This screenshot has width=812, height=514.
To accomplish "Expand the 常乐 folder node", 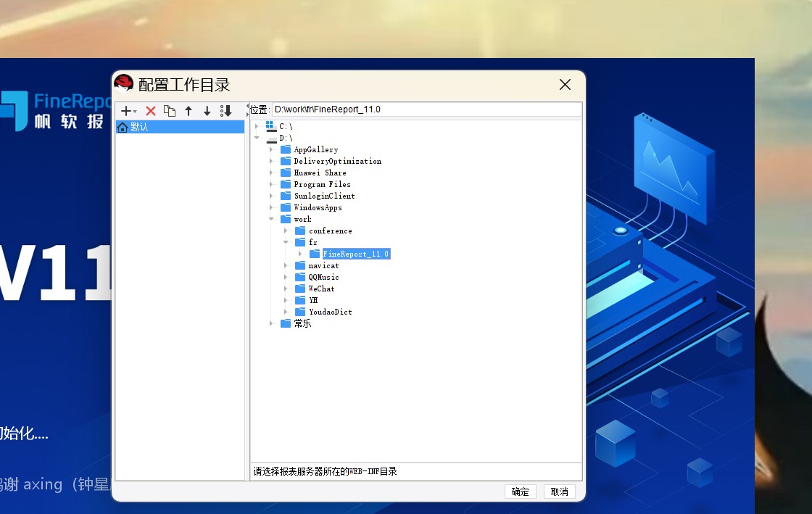I will (271, 323).
